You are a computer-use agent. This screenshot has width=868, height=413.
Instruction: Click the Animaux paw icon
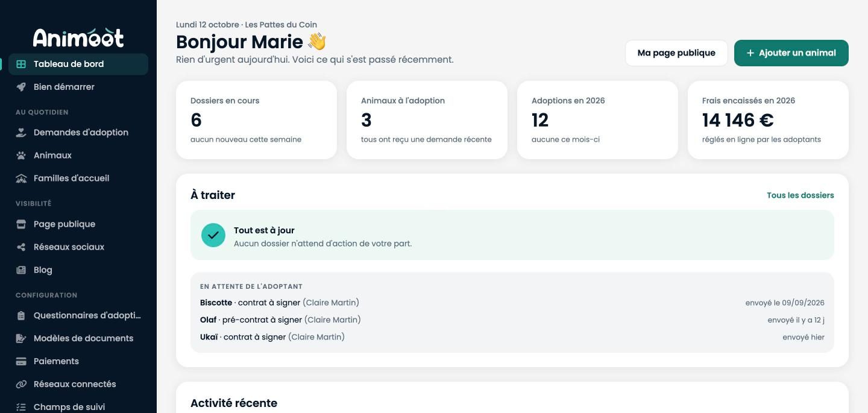click(x=21, y=156)
